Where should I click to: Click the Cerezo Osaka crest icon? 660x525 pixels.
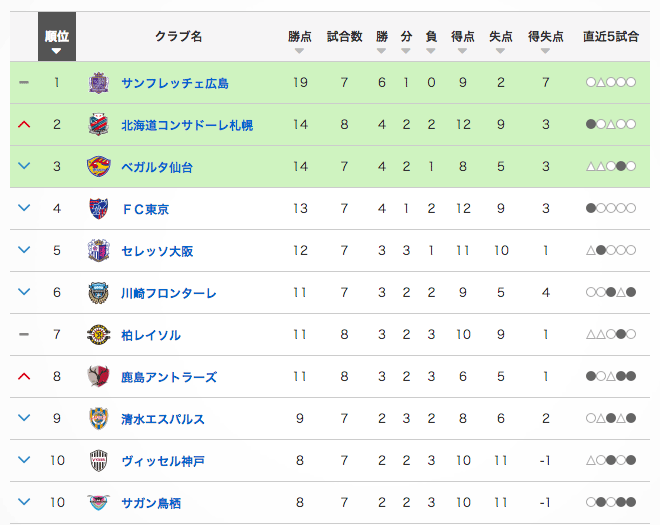pyautogui.click(x=97, y=251)
